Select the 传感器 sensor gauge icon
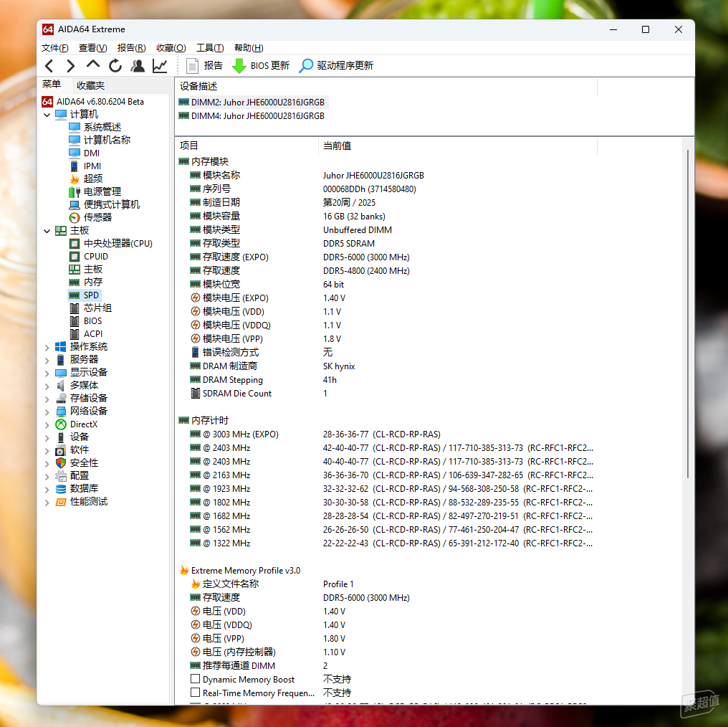 point(75,217)
